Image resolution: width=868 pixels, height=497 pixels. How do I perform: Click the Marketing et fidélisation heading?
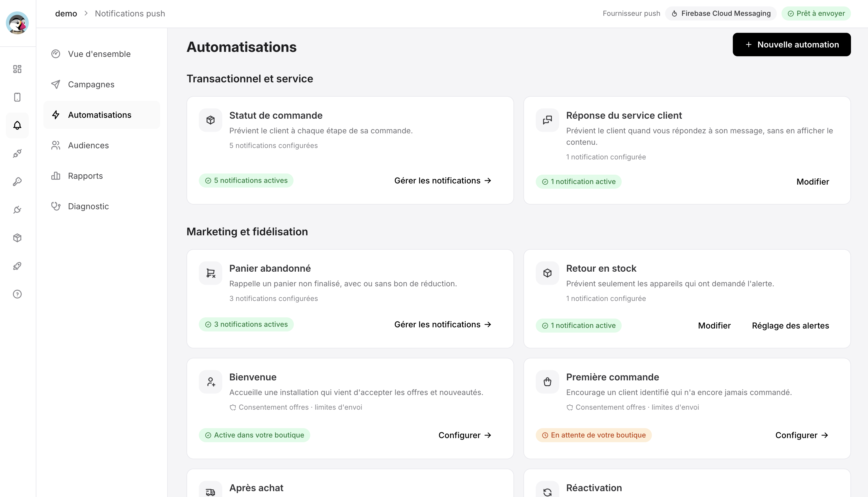(247, 232)
